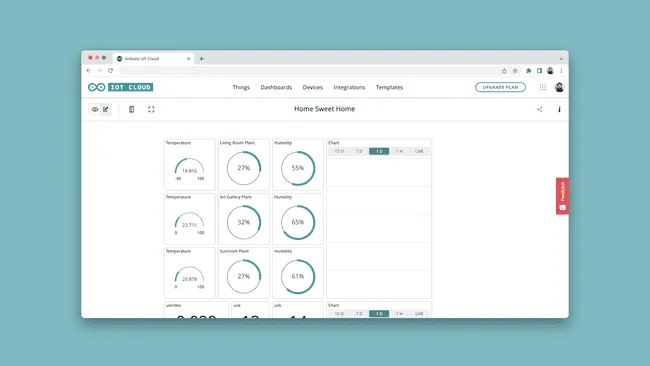Go back in browser history
This screenshot has width=650, height=366.
(x=89, y=70)
